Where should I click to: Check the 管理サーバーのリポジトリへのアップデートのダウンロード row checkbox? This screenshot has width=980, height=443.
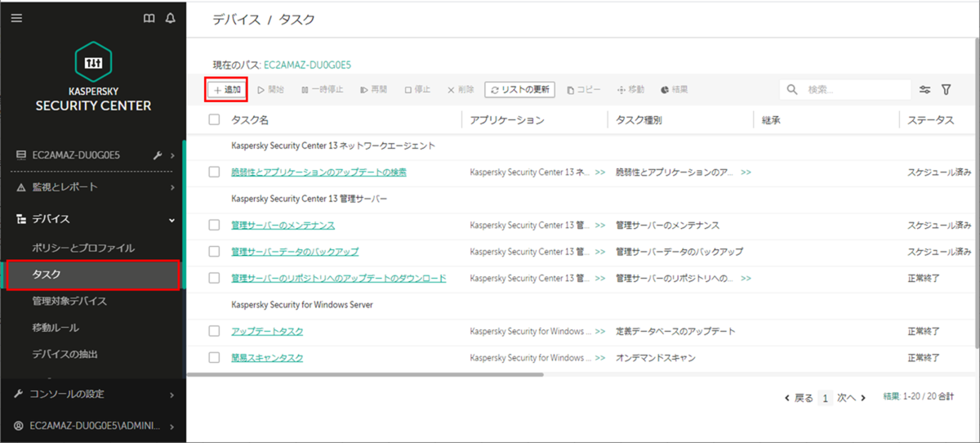(x=214, y=278)
